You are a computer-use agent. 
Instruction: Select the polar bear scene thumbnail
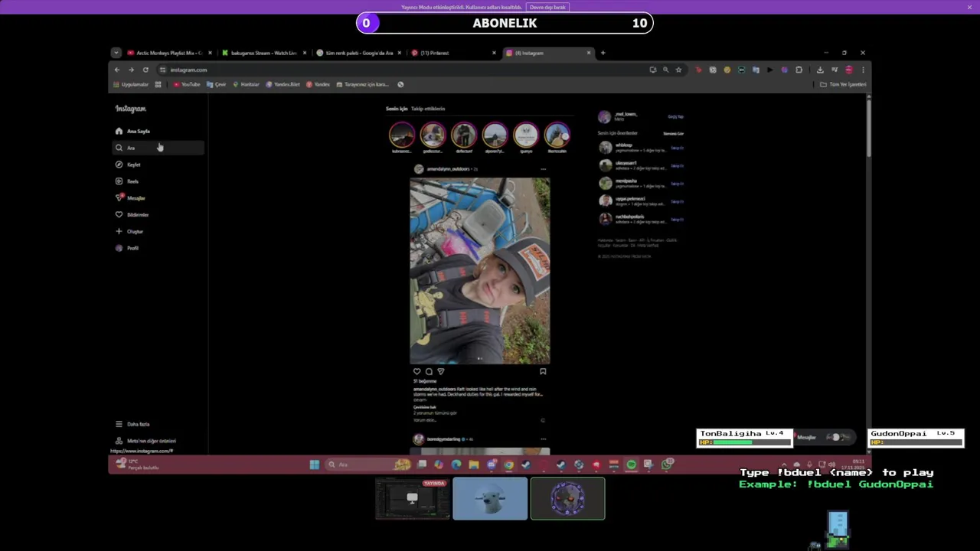tap(490, 498)
